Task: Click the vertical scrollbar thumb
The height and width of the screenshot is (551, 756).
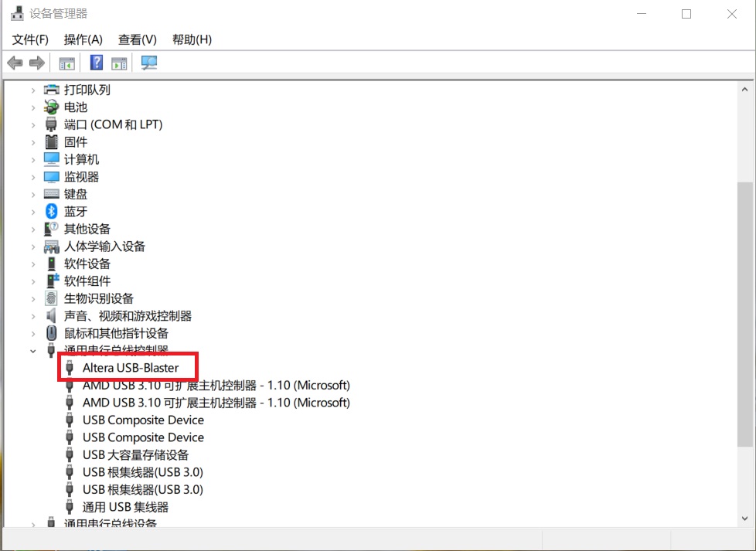Action: point(744,315)
